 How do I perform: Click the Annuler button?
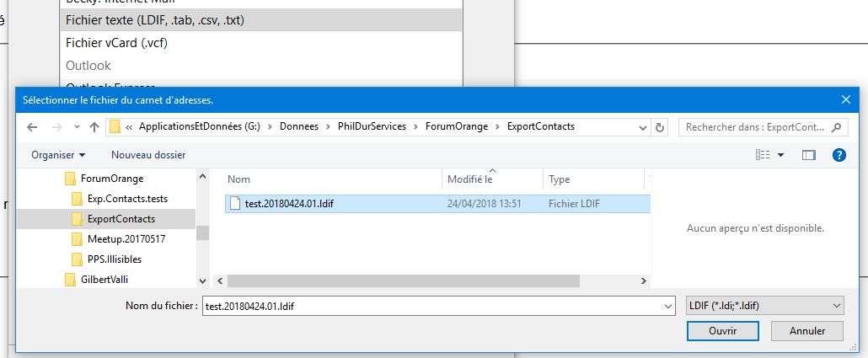[806, 331]
